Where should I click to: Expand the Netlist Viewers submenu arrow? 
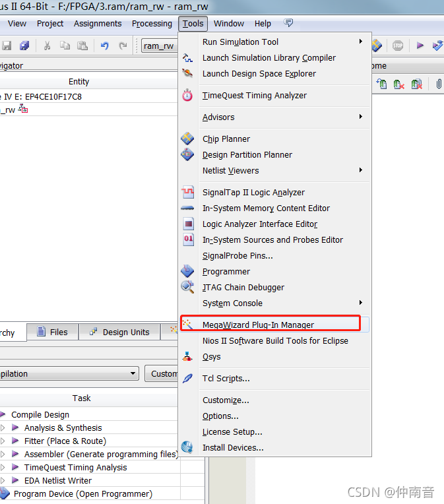point(361,170)
